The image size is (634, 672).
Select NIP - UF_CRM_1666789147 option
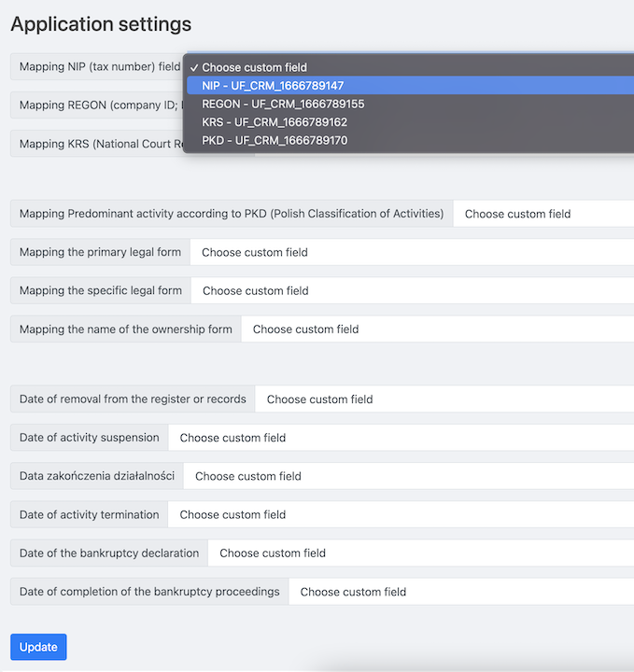tap(273, 86)
